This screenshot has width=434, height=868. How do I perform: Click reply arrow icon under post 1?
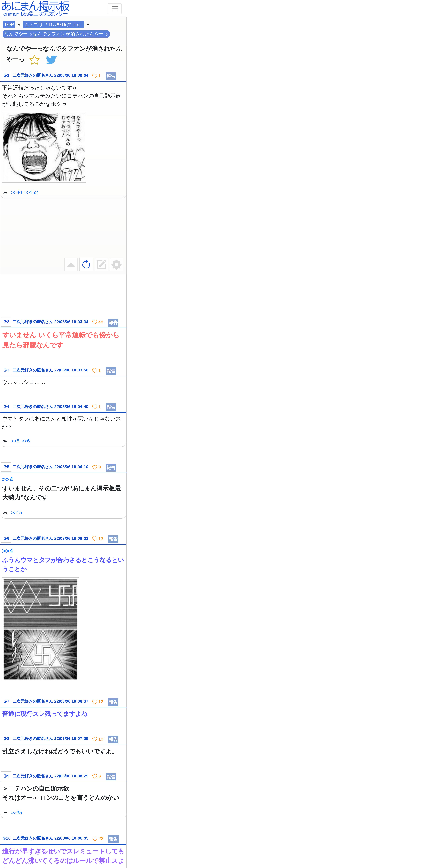point(5,193)
